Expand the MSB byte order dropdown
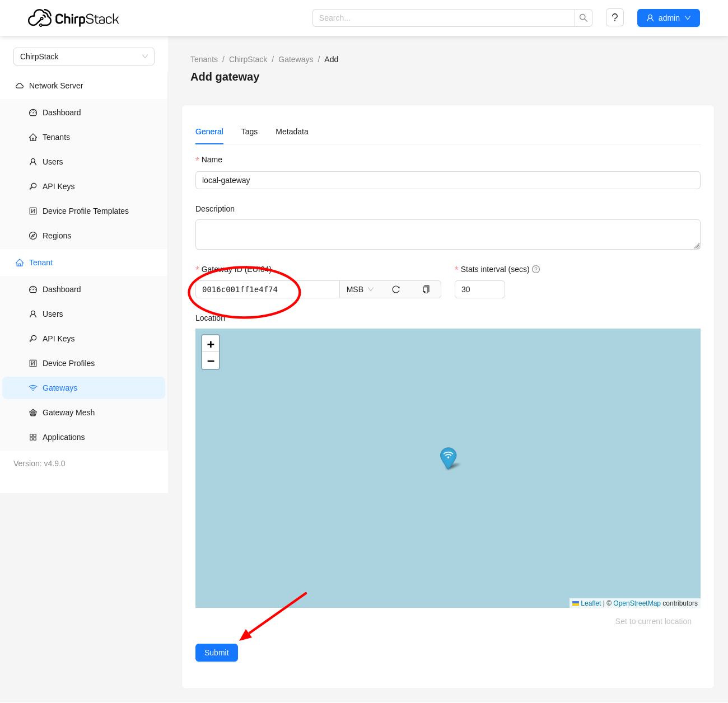The image size is (728, 703). point(360,289)
